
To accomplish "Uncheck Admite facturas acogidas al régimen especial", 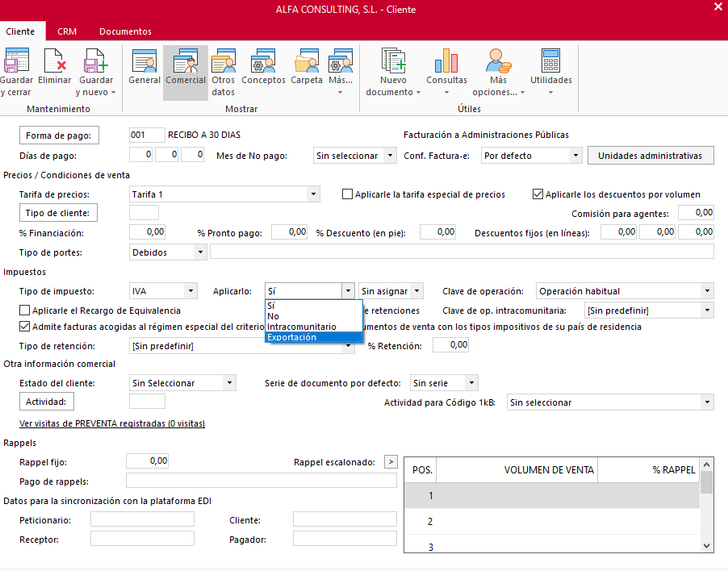I will 24,327.
